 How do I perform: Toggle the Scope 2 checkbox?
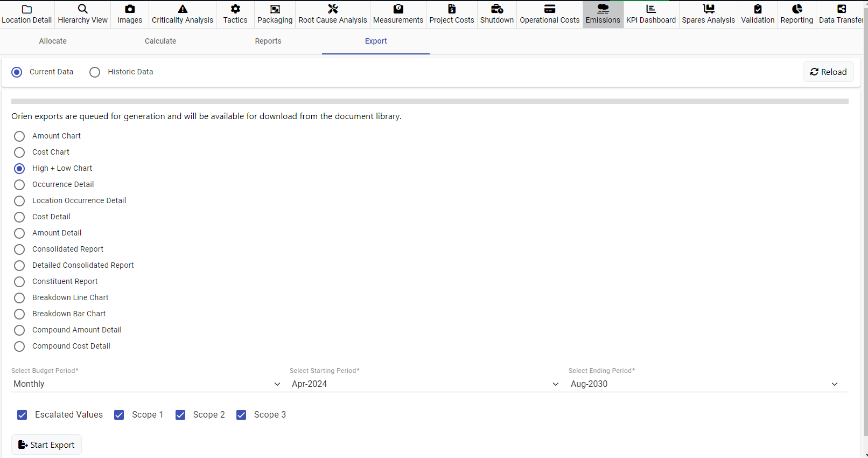[180, 415]
